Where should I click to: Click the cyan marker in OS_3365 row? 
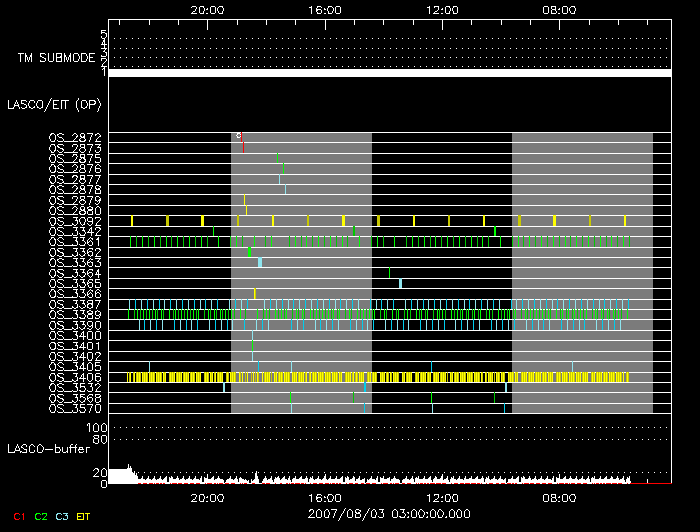[x=400, y=283]
